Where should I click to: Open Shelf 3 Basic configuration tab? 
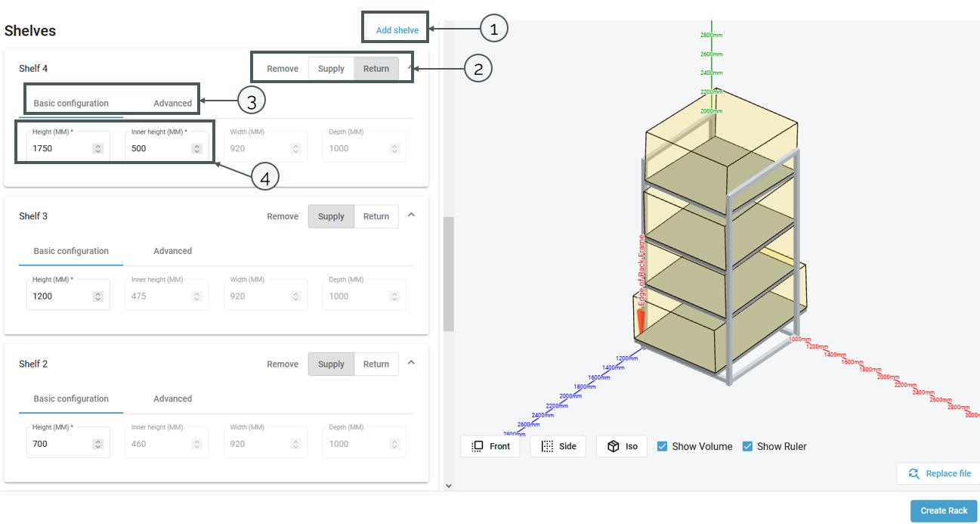[71, 251]
